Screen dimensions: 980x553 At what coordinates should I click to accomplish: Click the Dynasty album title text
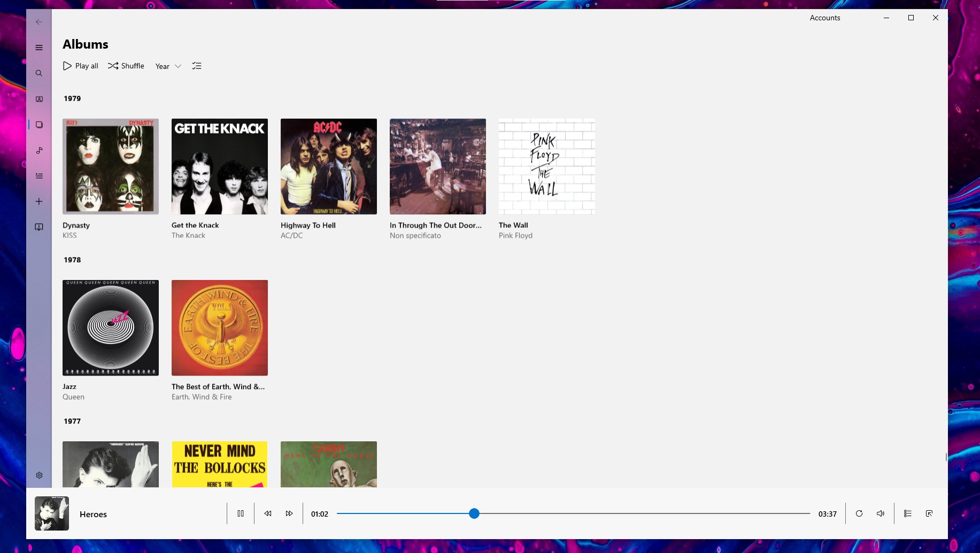tap(76, 225)
